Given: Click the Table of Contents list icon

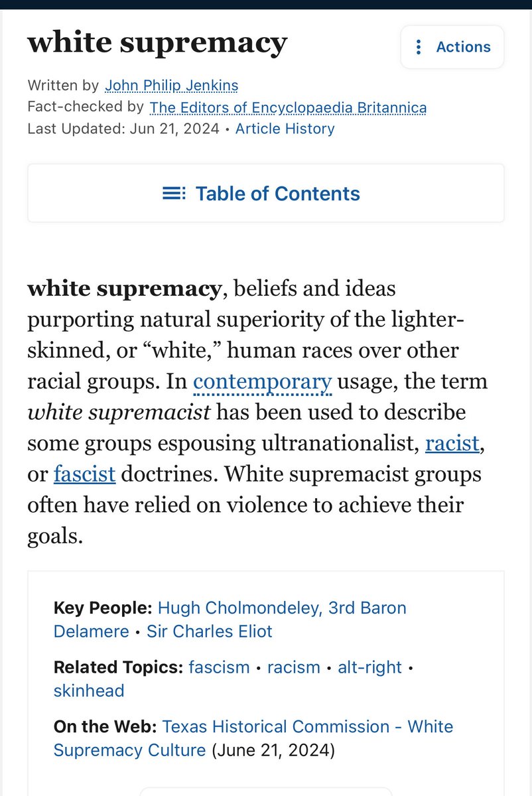Looking at the screenshot, I should click(174, 194).
